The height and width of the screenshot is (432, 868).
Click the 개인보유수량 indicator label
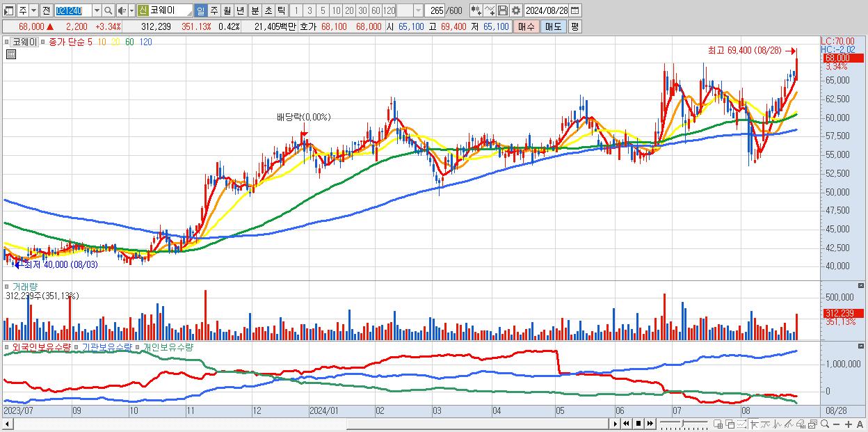[x=168, y=346]
